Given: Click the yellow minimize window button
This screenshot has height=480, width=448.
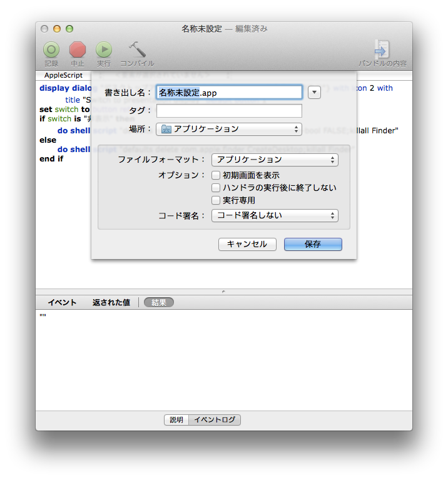Looking at the screenshot, I should coord(57,29).
